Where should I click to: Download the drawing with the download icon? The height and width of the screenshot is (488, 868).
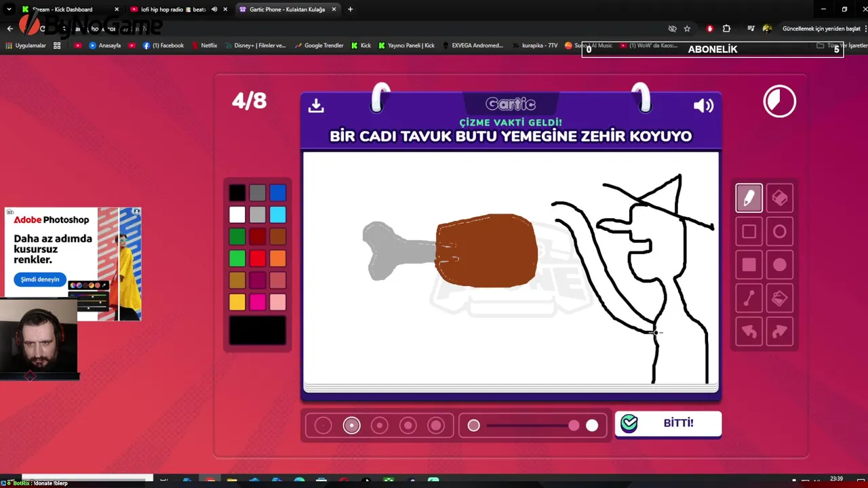tap(316, 106)
